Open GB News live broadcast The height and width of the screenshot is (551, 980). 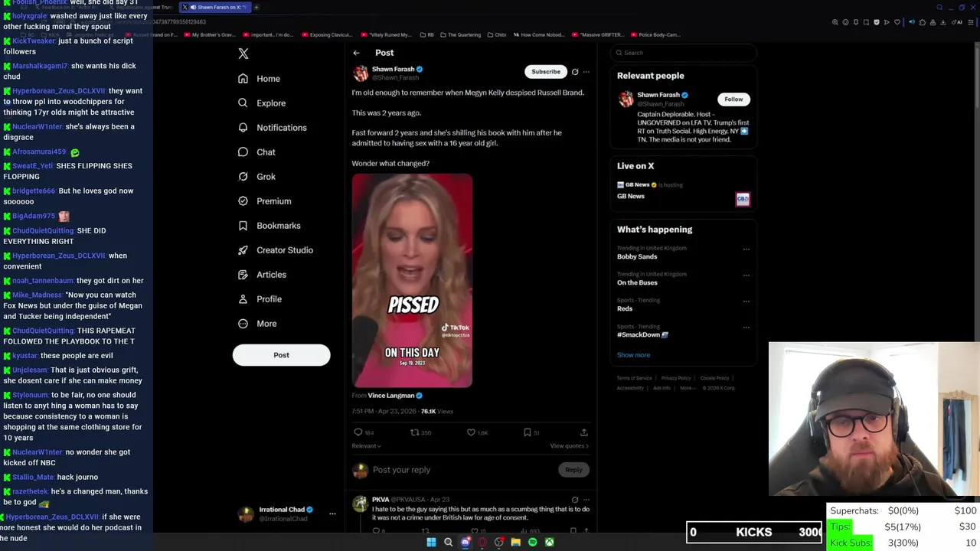tap(684, 192)
